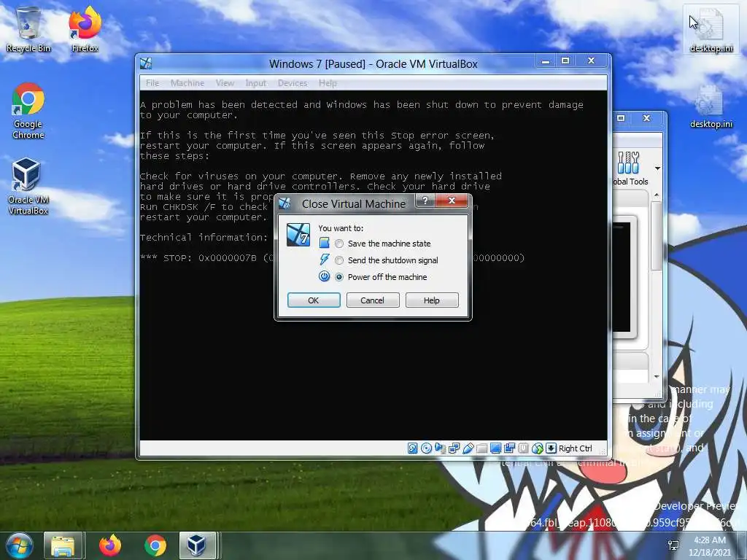The height and width of the screenshot is (560, 747).
Task: Click the blue power off icon
Action: coord(324,276)
